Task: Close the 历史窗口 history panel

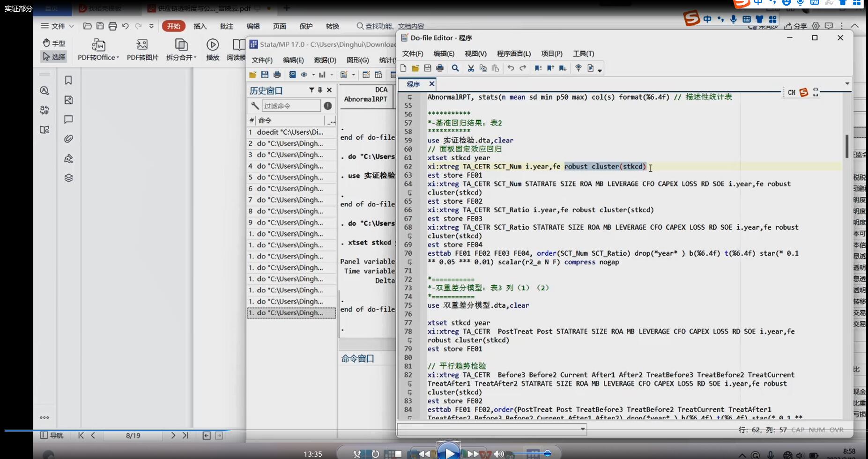Action: (x=329, y=90)
